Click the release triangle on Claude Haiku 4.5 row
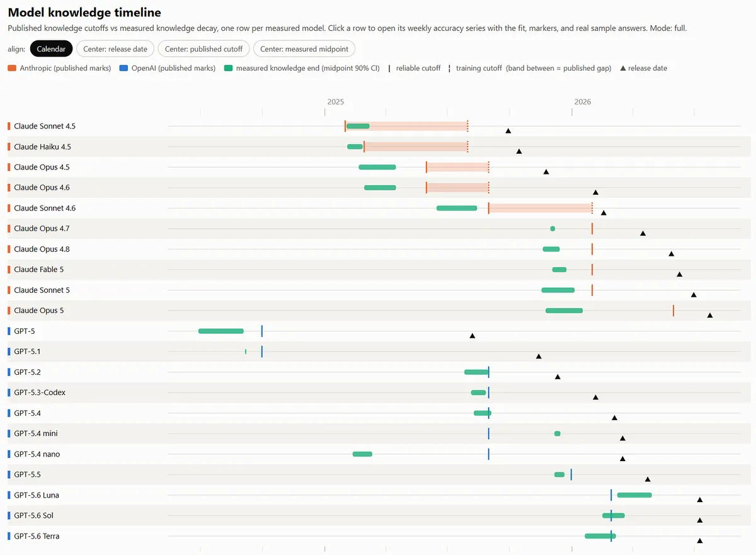This screenshot has height=555, width=756. click(x=519, y=151)
